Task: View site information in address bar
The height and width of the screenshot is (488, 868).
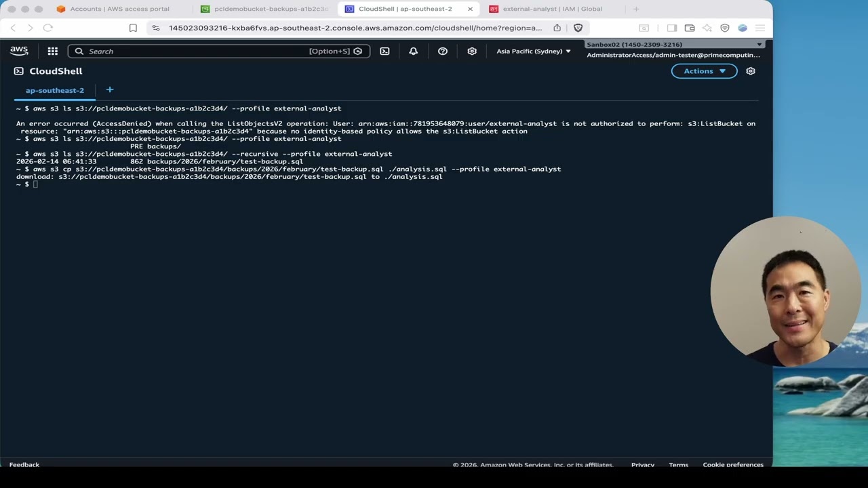Action: 156,28
